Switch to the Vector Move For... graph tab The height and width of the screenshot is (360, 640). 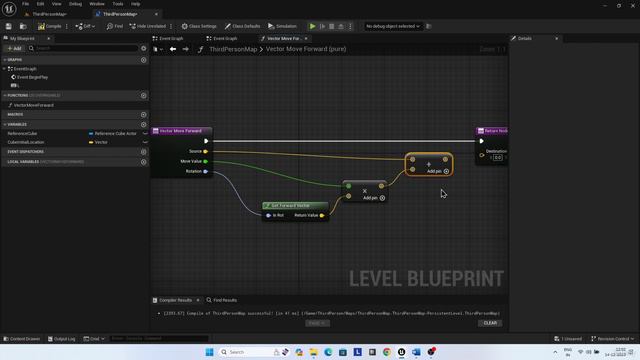coord(284,38)
